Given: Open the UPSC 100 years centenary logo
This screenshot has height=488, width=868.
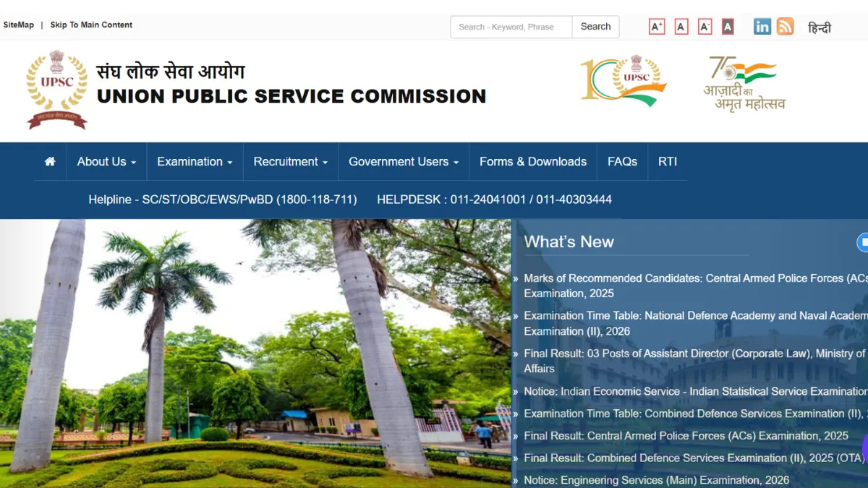Looking at the screenshot, I should 623,80.
